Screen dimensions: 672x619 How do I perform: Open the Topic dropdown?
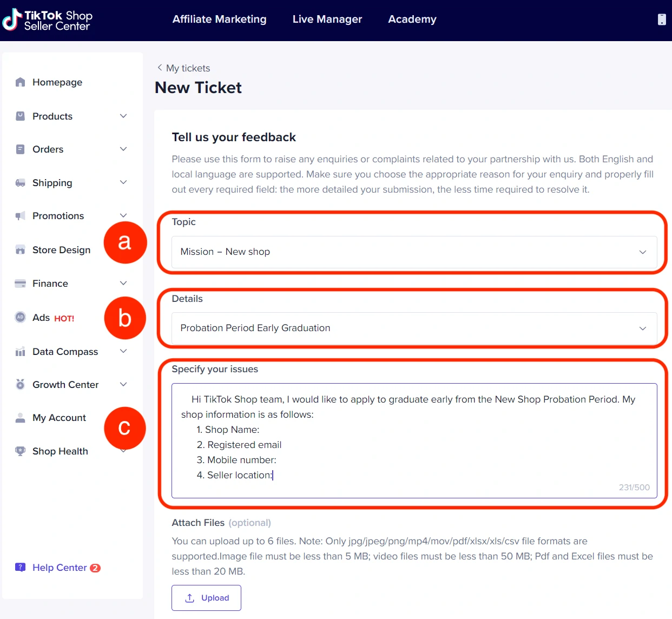(x=414, y=252)
